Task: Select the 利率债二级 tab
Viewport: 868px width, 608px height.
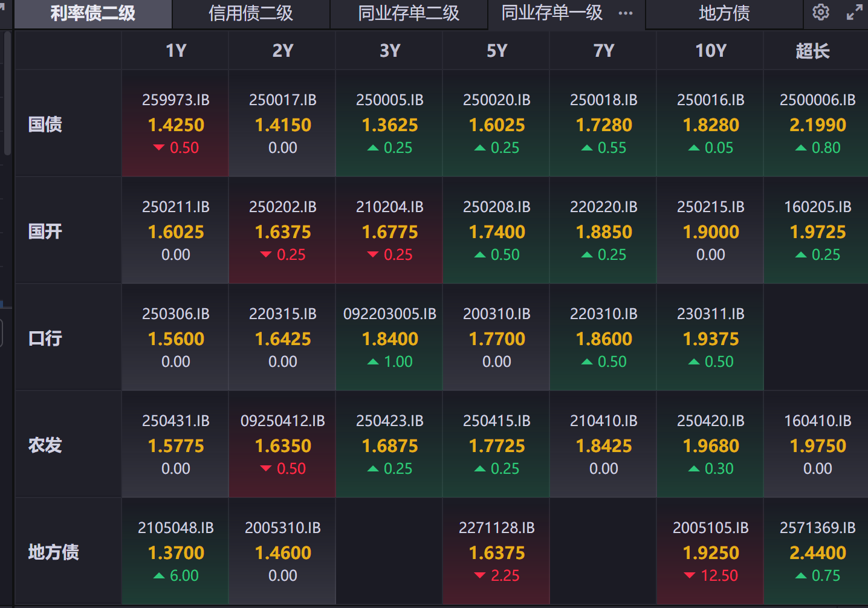Action: [92, 13]
